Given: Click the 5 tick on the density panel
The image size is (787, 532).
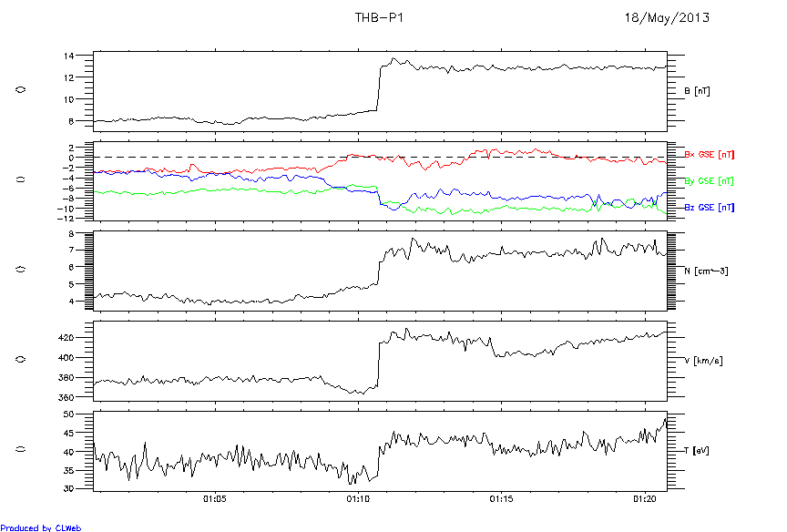Looking at the screenshot, I should tap(71, 284).
